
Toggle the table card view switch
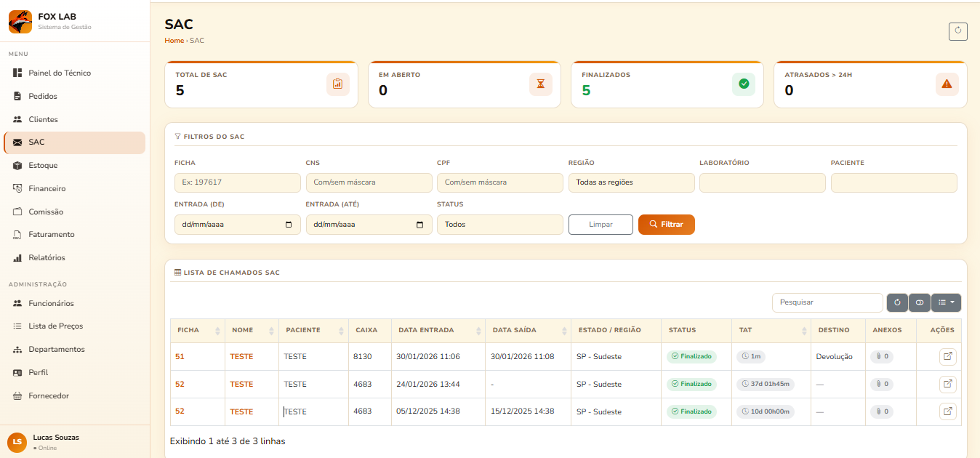pyautogui.click(x=920, y=302)
